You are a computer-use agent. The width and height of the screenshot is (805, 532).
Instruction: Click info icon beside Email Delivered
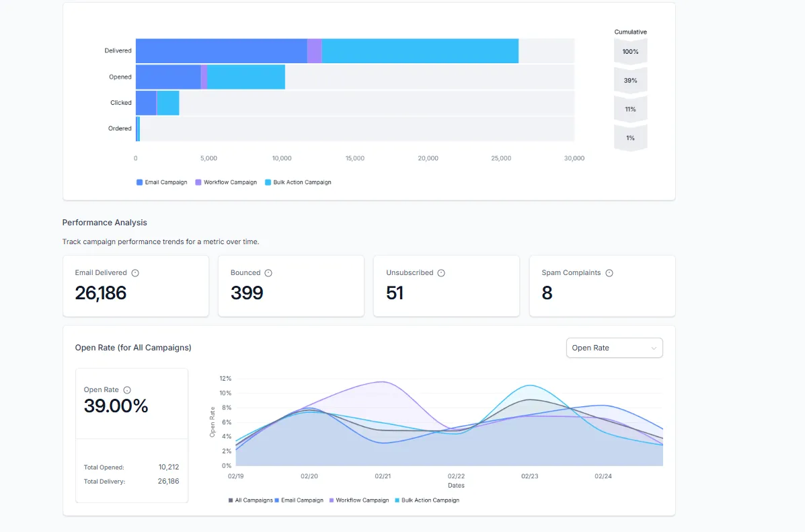coord(135,273)
